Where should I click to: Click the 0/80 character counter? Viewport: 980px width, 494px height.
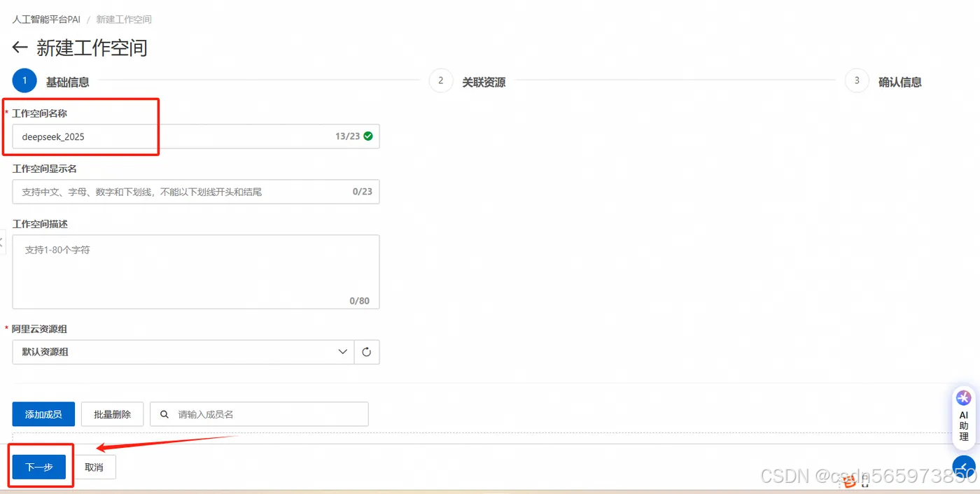[360, 301]
